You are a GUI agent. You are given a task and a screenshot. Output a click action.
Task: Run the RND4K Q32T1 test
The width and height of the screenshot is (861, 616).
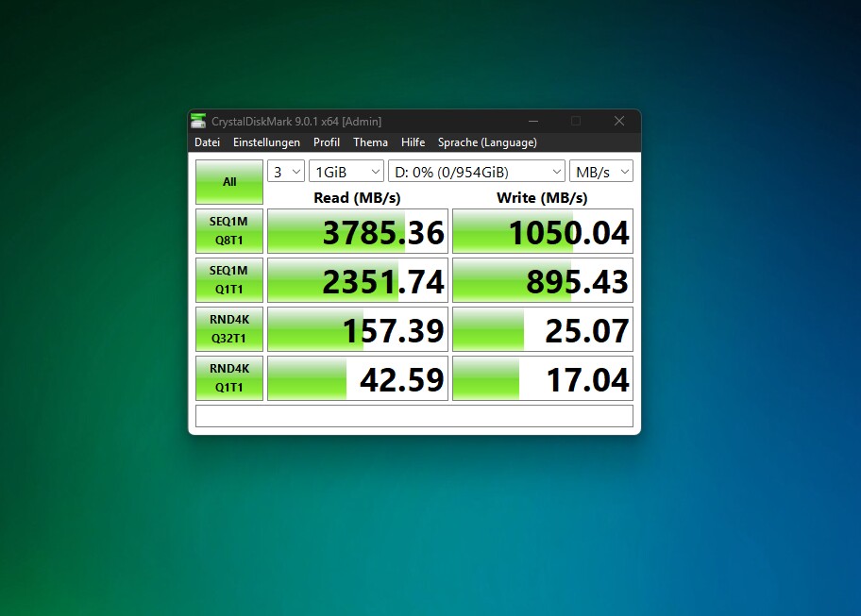228,328
